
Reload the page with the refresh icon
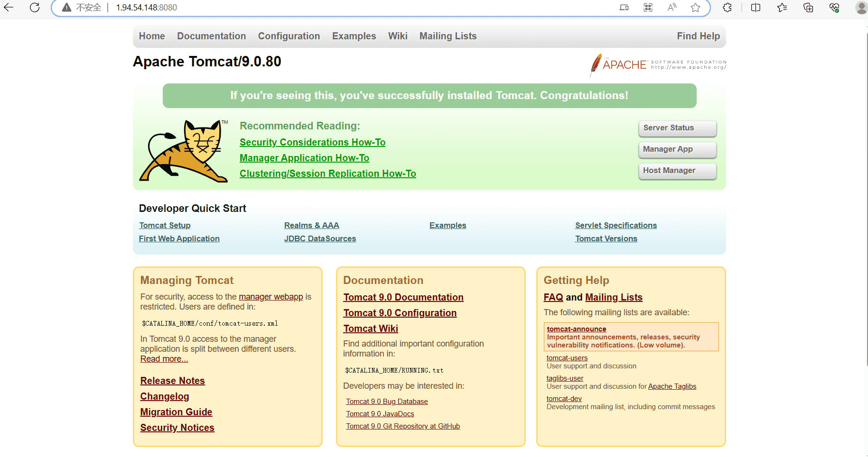(35, 8)
